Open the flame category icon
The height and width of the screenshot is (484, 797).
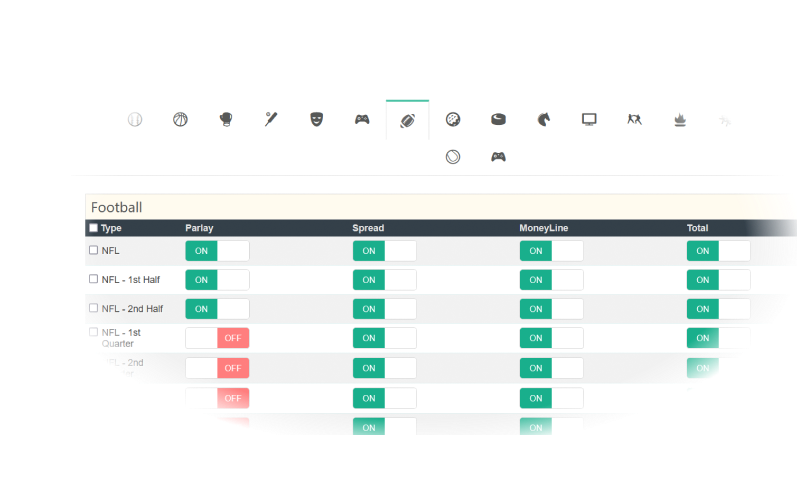coord(680,120)
